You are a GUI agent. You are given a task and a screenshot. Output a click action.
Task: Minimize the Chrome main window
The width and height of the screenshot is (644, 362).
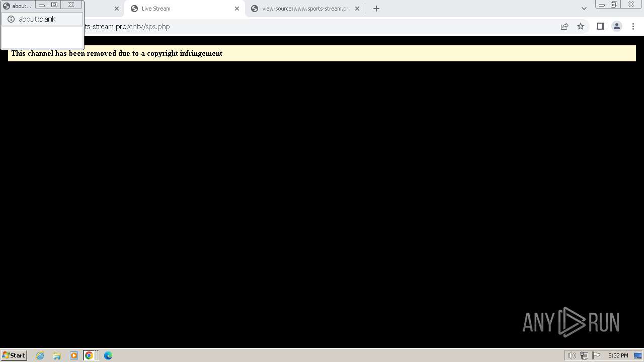point(602,5)
